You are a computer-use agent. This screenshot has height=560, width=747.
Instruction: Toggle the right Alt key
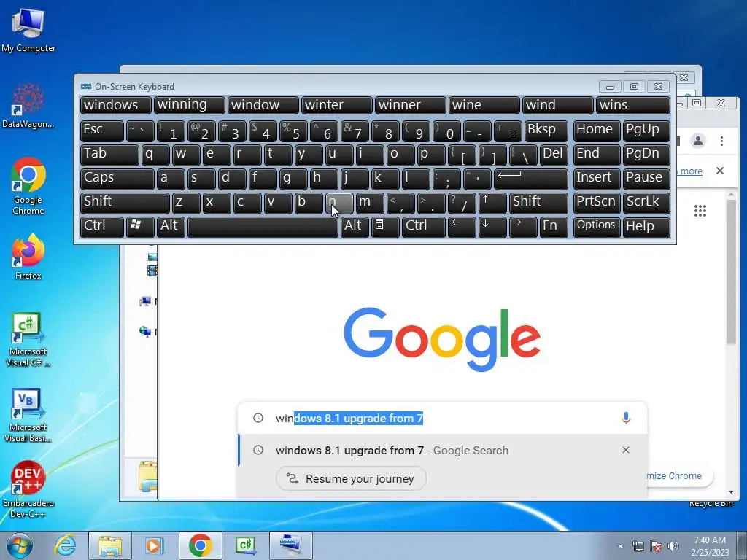coord(354,227)
